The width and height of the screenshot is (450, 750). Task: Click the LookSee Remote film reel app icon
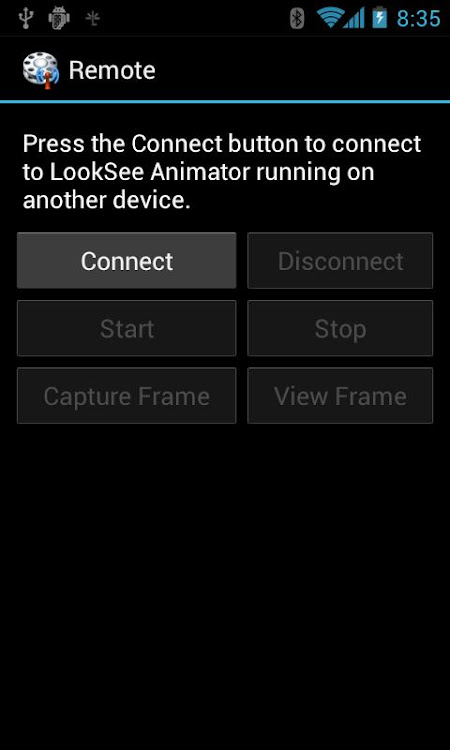coord(41,70)
